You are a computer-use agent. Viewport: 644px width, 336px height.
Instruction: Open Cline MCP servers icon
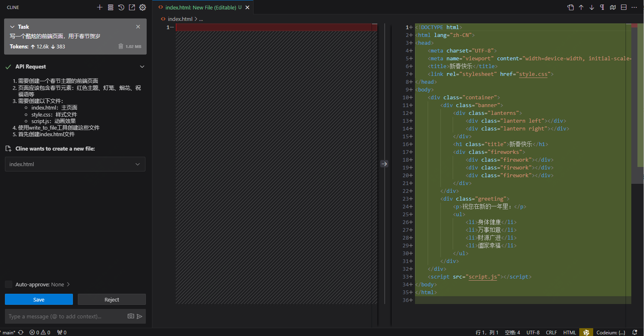111,7
